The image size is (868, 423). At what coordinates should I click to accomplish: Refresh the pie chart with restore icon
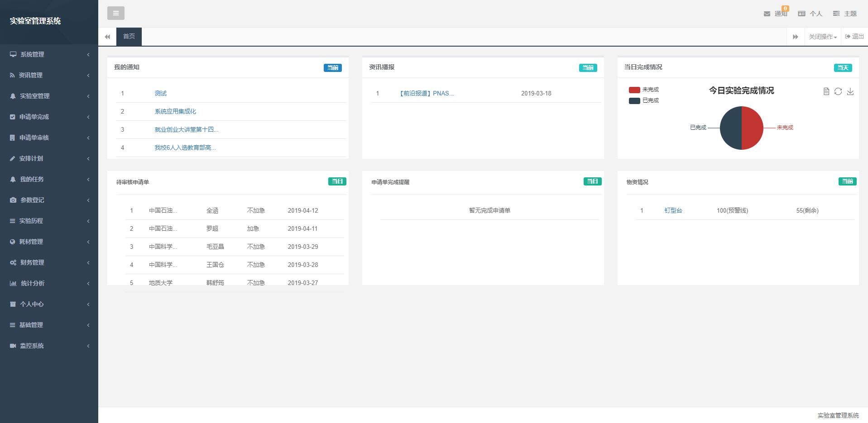pos(838,91)
